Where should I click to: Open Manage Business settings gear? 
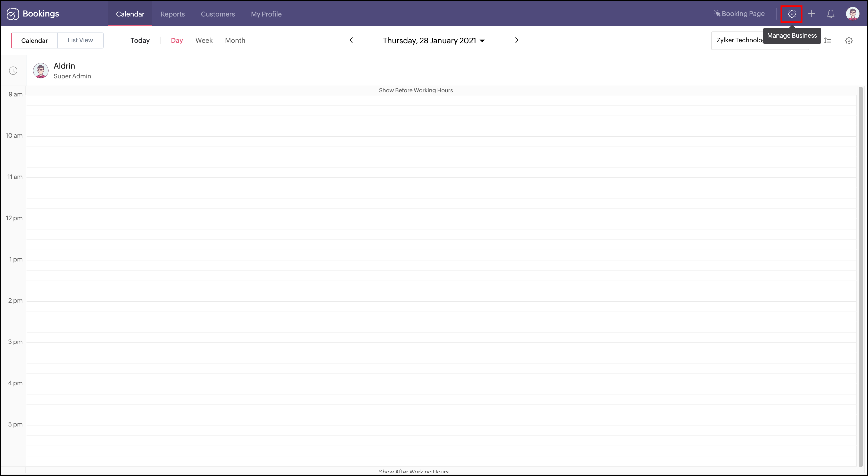click(791, 14)
